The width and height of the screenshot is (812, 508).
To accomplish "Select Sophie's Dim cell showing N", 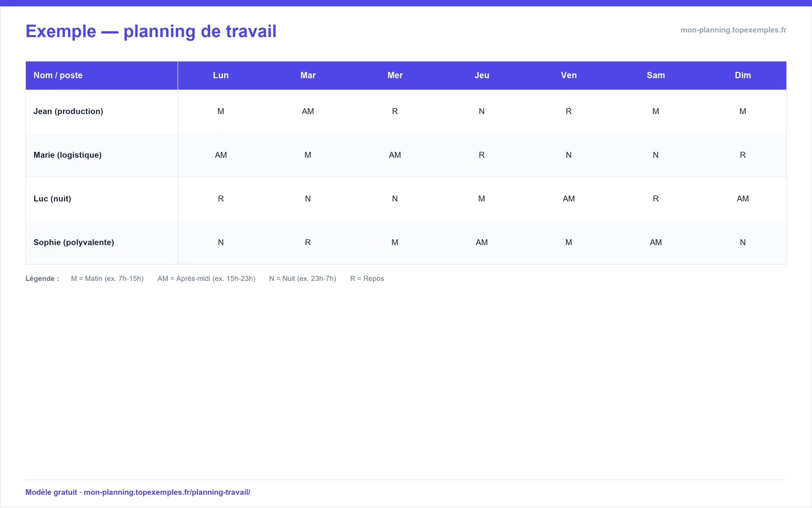I will click(743, 242).
